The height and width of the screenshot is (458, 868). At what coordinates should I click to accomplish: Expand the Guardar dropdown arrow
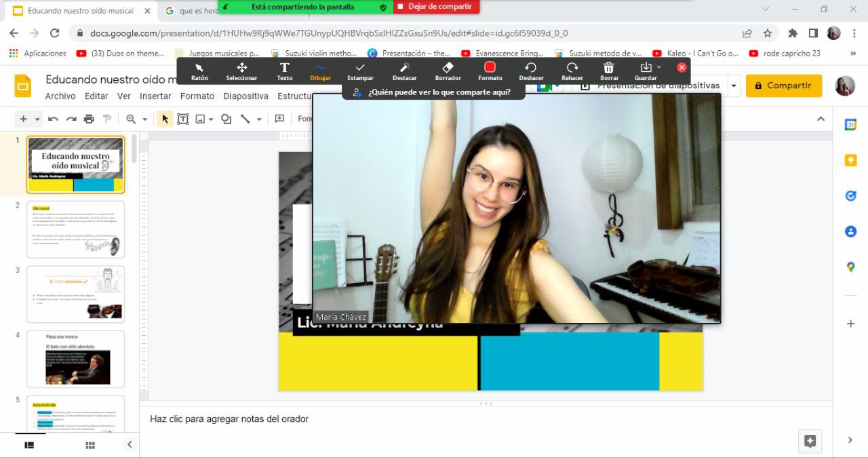[658, 67]
